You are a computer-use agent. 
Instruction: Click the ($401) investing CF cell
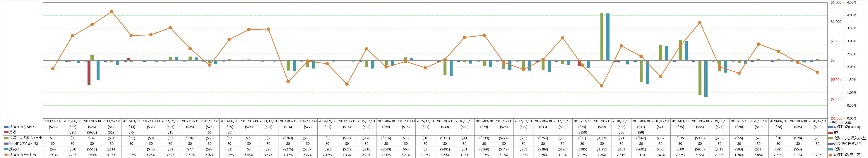[445, 149]
